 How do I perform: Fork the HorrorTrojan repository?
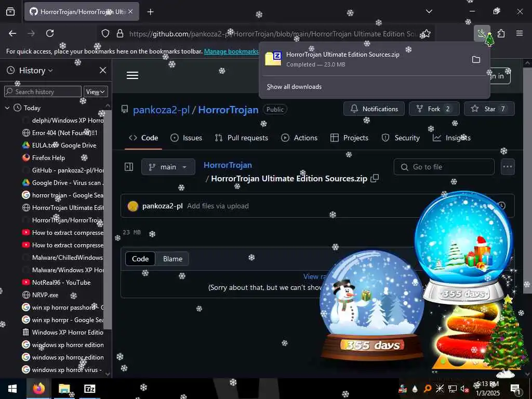point(434,109)
